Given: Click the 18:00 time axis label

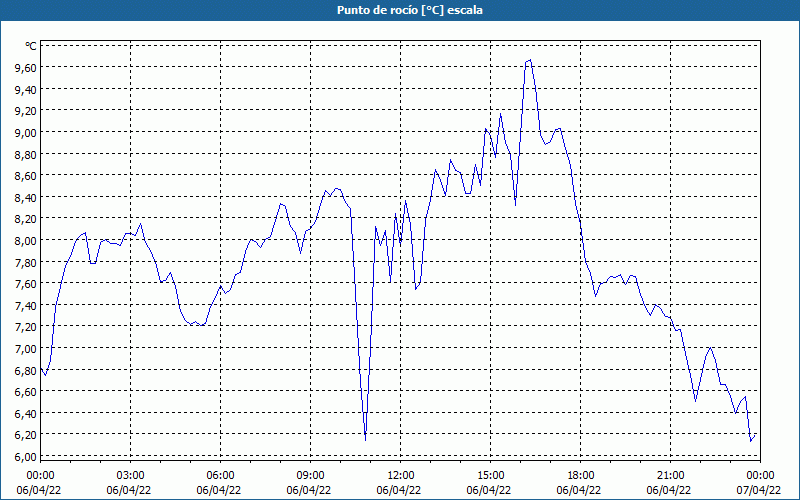Looking at the screenshot, I should tap(581, 476).
